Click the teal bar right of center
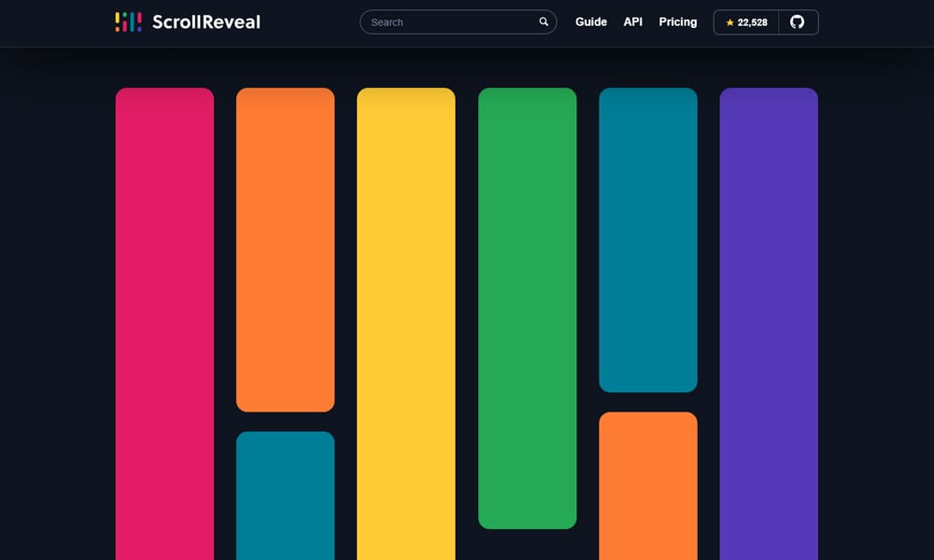 click(x=648, y=238)
